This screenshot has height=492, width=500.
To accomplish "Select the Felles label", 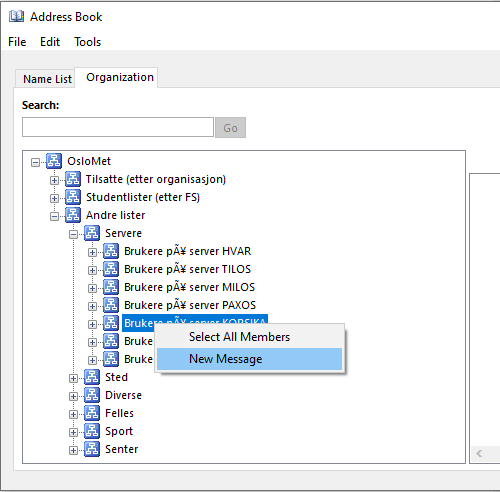I will coord(119,413).
